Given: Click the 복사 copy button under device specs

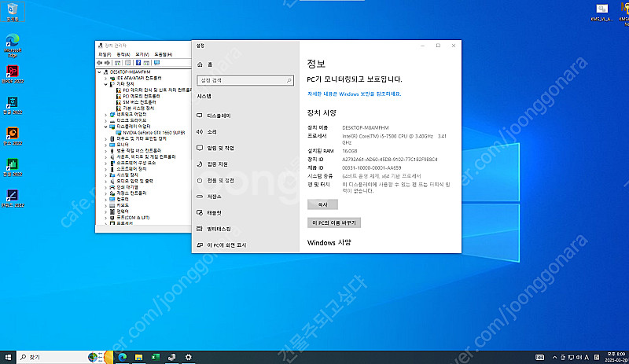Looking at the screenshot, I should pyautogui.click(x=322, y=204).
